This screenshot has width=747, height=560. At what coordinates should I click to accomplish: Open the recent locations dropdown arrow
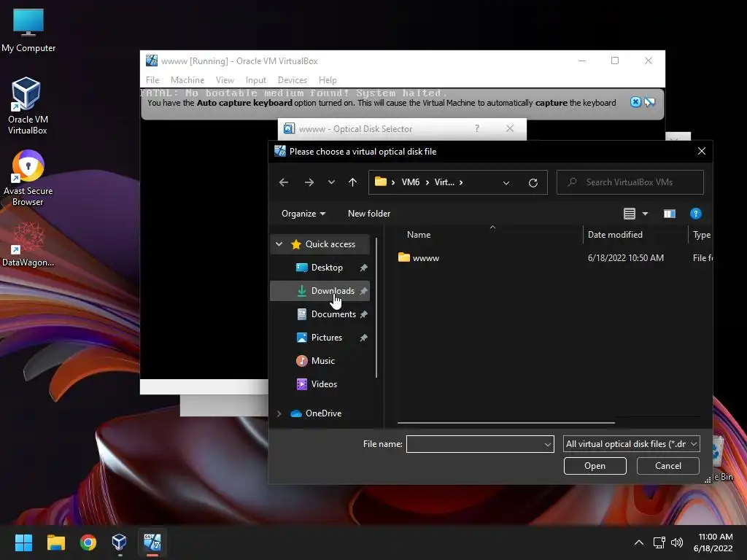pyautogui.click(x=331, y=182)
